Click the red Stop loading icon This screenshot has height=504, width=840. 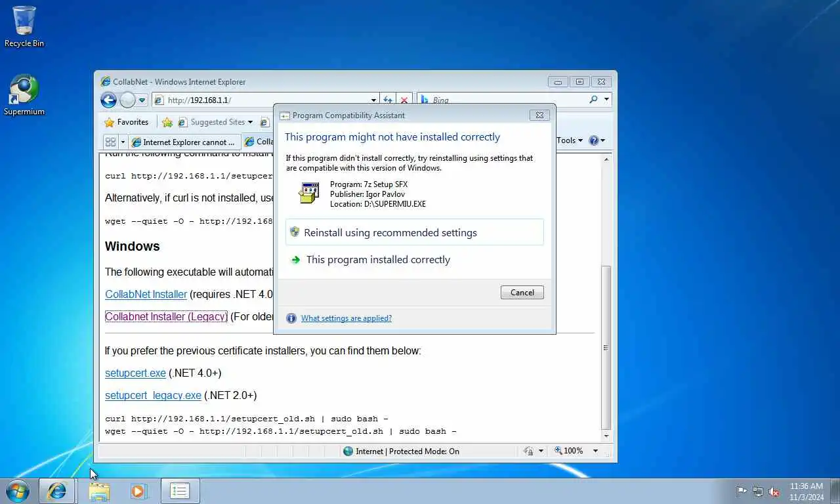(x=404, y=100)
